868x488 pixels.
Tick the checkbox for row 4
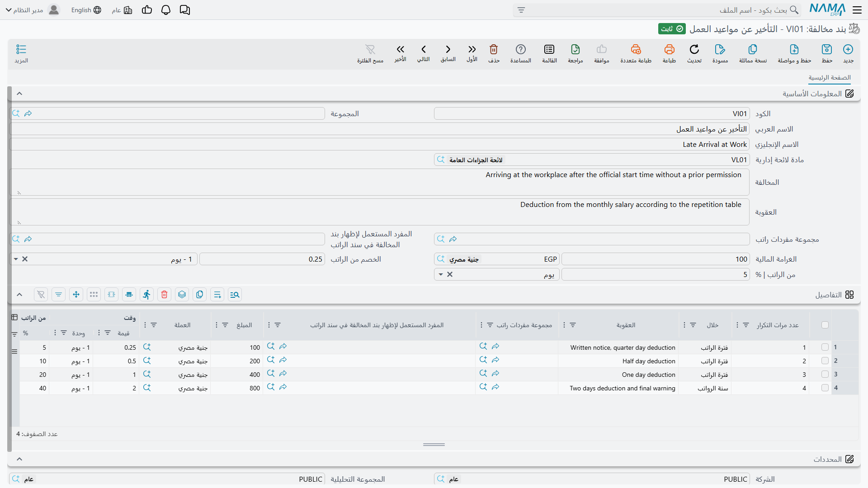[825, 388]
